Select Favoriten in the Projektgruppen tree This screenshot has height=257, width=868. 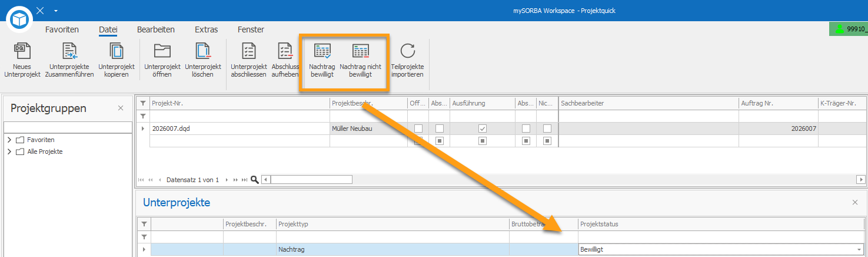(41, 140)
